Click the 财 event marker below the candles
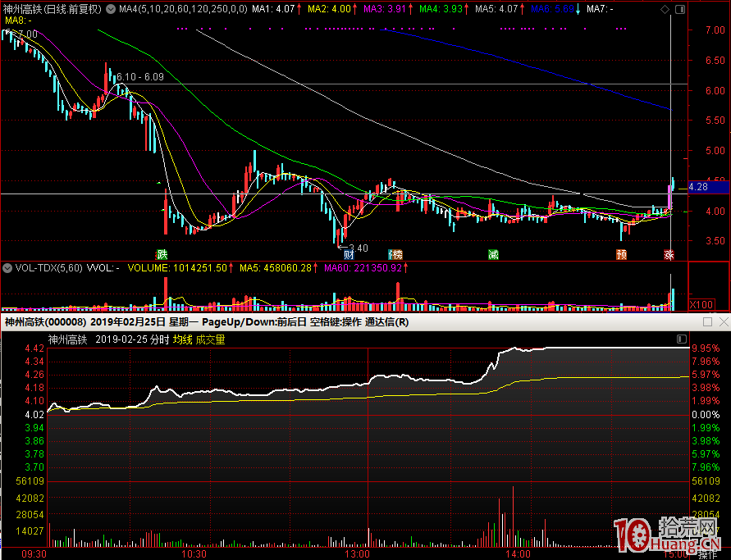This screenshot has height=560, width=731. click(348, 254)
